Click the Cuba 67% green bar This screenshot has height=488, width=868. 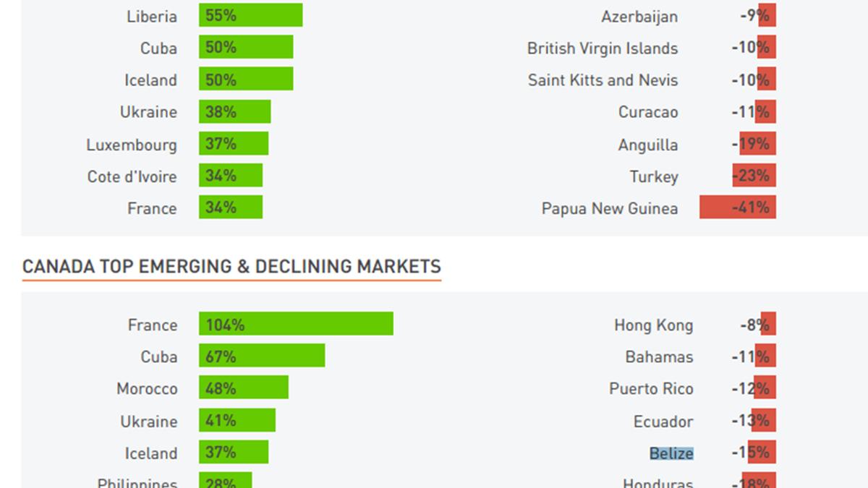coord(262,356)
